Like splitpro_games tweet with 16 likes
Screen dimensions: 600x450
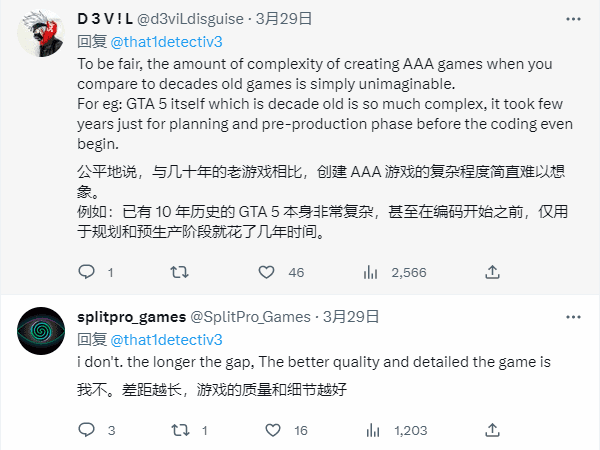click(x=273, y=430)
